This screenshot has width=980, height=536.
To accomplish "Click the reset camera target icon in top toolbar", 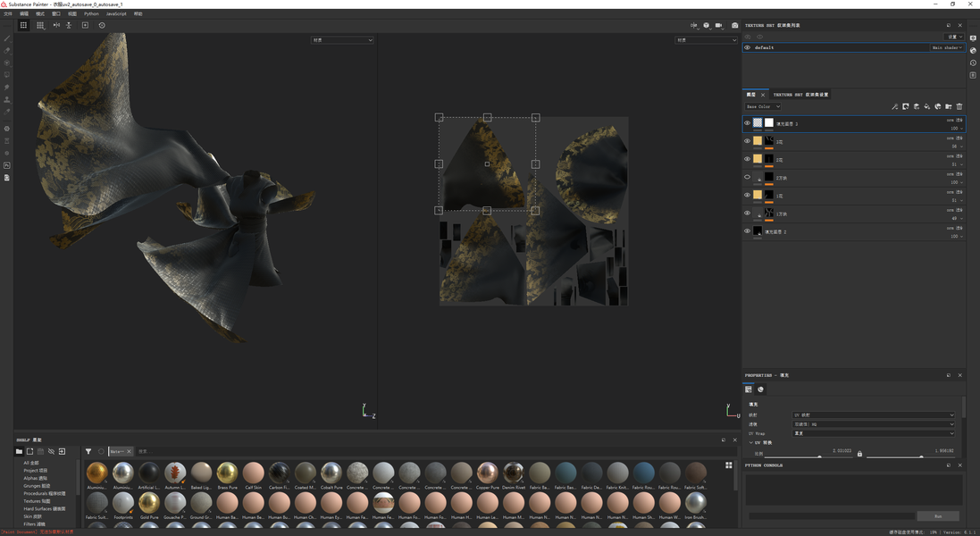I will coord(102,25).
